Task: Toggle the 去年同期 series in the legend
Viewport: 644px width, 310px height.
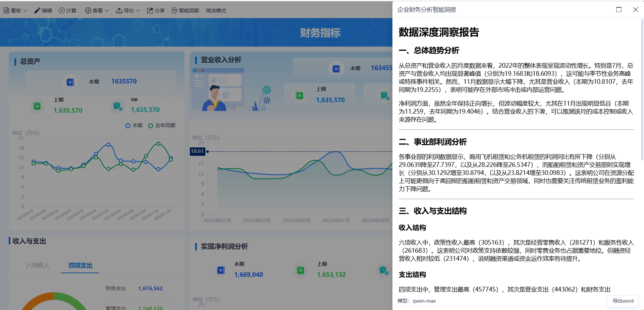Action: pos(150,126)
